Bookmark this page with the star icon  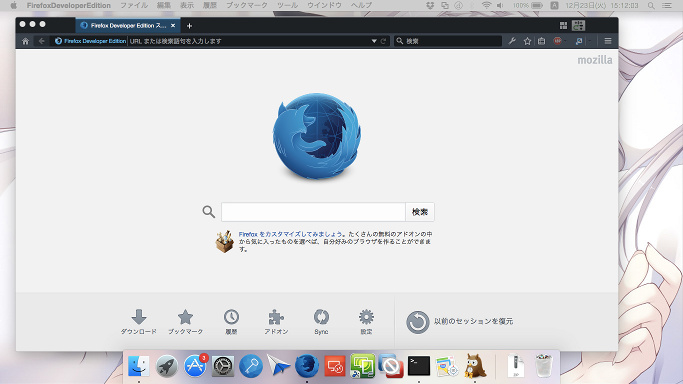click(527, 41)
